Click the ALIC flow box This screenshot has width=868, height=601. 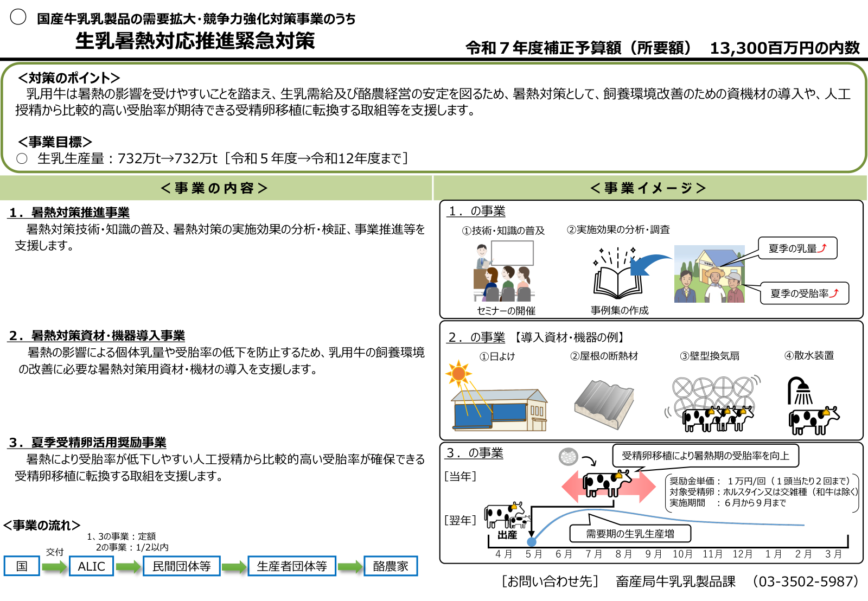point(91,566)
